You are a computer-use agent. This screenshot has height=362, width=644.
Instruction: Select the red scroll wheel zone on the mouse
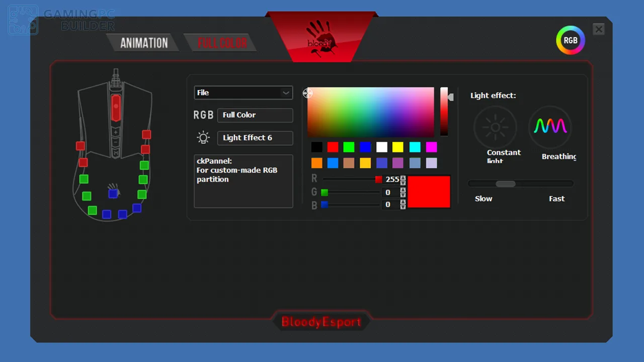coord(116,108)
